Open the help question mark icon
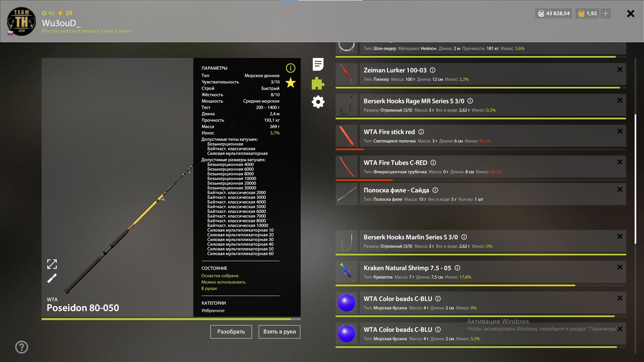 [22, 347]
